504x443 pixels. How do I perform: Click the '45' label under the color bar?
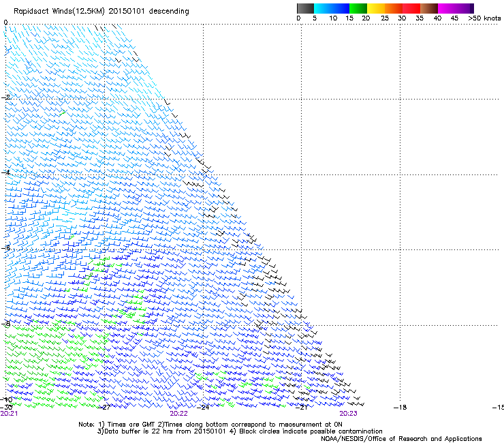click(454, 18)
